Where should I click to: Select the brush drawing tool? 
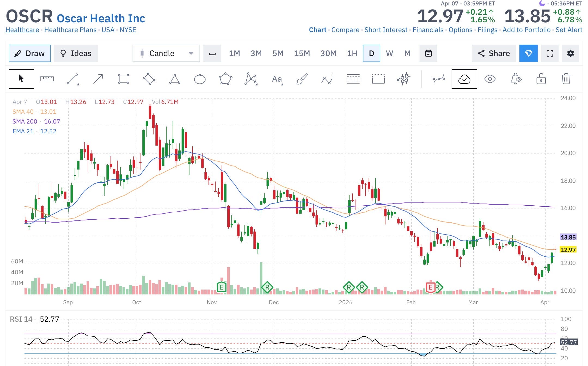(302, 79)
